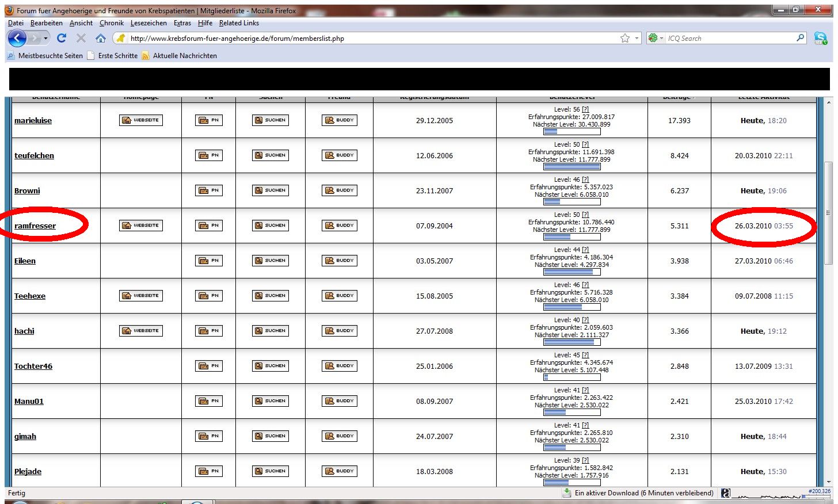Expand the URL bar history dropdown

637,39
